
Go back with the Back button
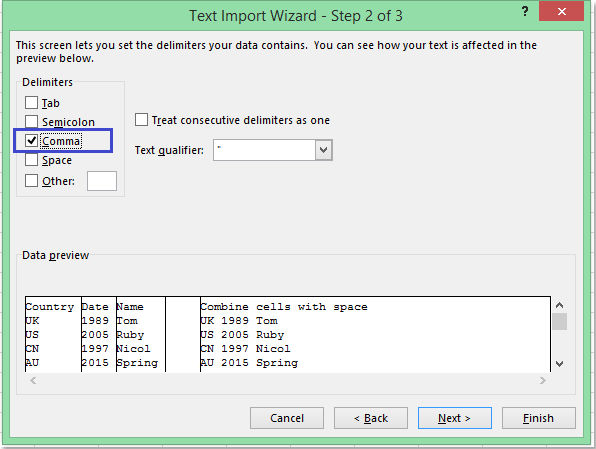(371, 418)
